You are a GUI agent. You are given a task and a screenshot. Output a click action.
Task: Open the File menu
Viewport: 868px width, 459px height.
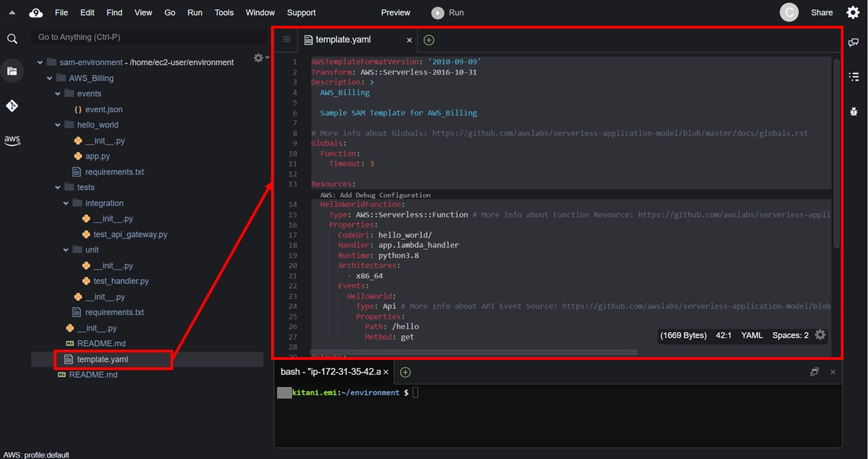point(61,12)
